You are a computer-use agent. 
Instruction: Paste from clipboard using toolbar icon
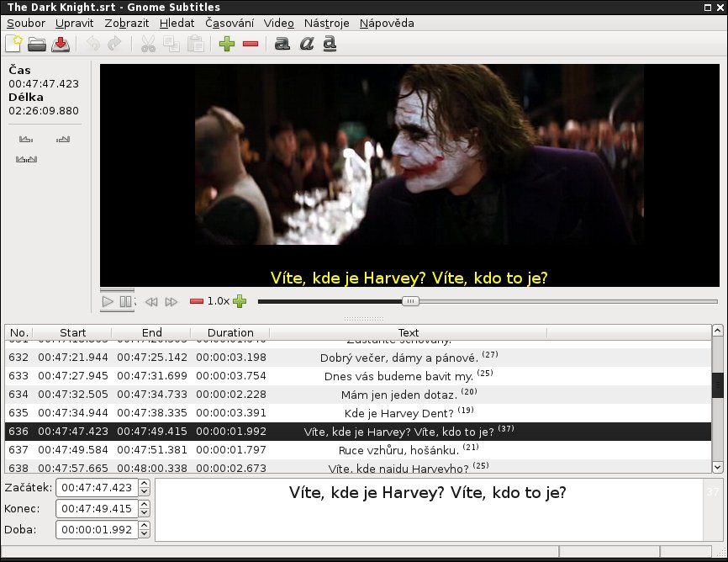pos(196,44)
